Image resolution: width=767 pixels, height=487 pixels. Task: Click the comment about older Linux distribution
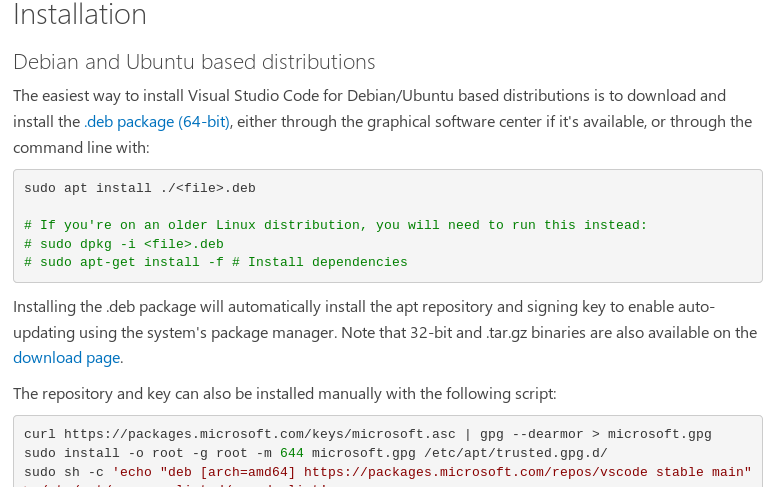336,225
